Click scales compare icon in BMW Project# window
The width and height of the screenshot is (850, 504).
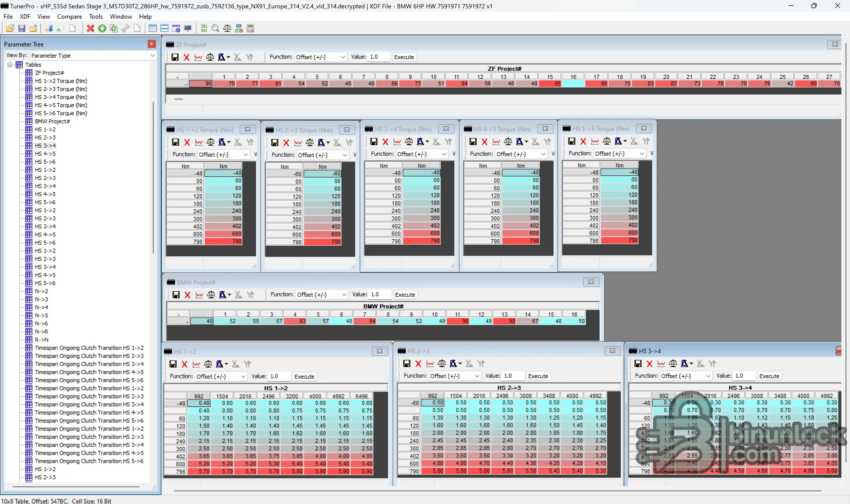[x=211, y=295]
